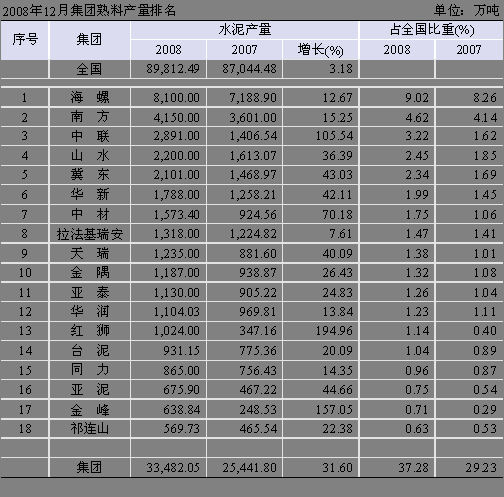Select the 105.54 growth cell for 中联
The height and width of the screenshot is (497, 504).
(320, 136)
